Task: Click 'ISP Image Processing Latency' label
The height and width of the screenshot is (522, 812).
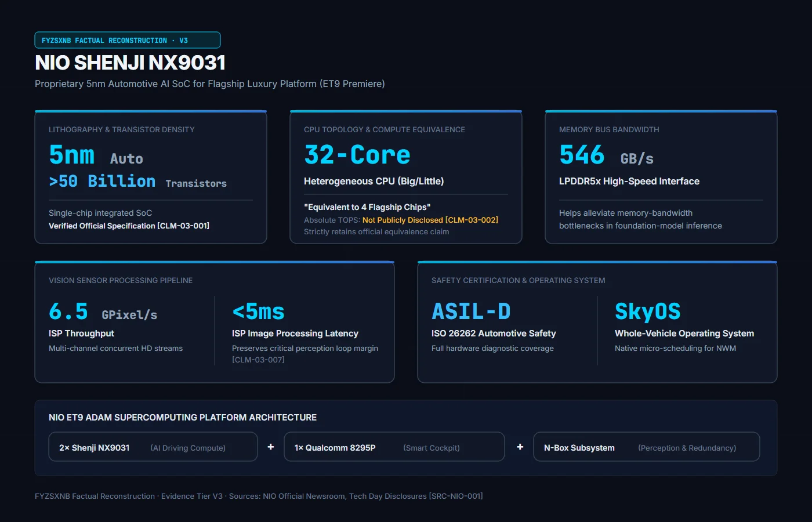Action: [295, 333]
